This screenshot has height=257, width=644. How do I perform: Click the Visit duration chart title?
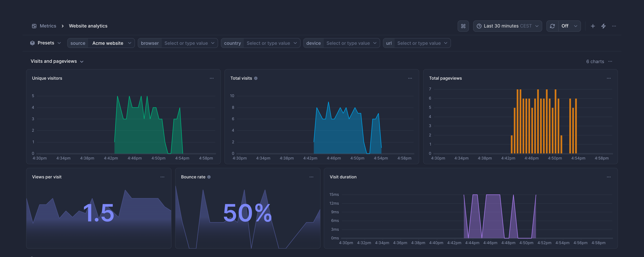[343, 177]
